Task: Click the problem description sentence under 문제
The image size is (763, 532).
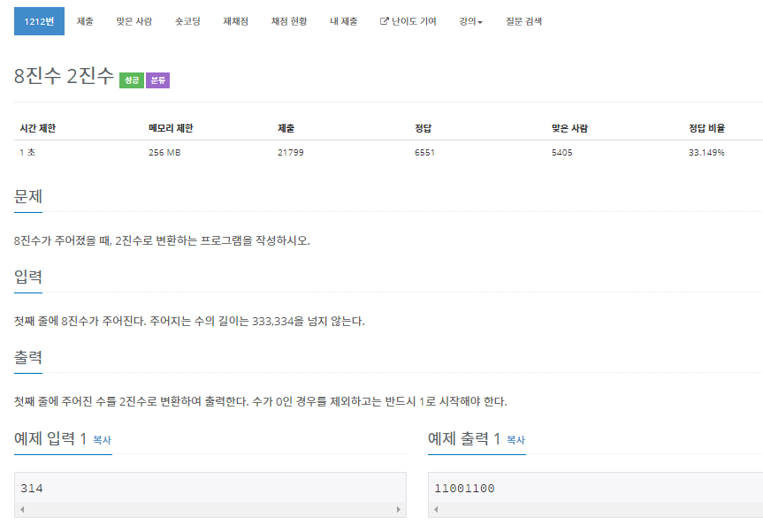Action: (162, 240)
